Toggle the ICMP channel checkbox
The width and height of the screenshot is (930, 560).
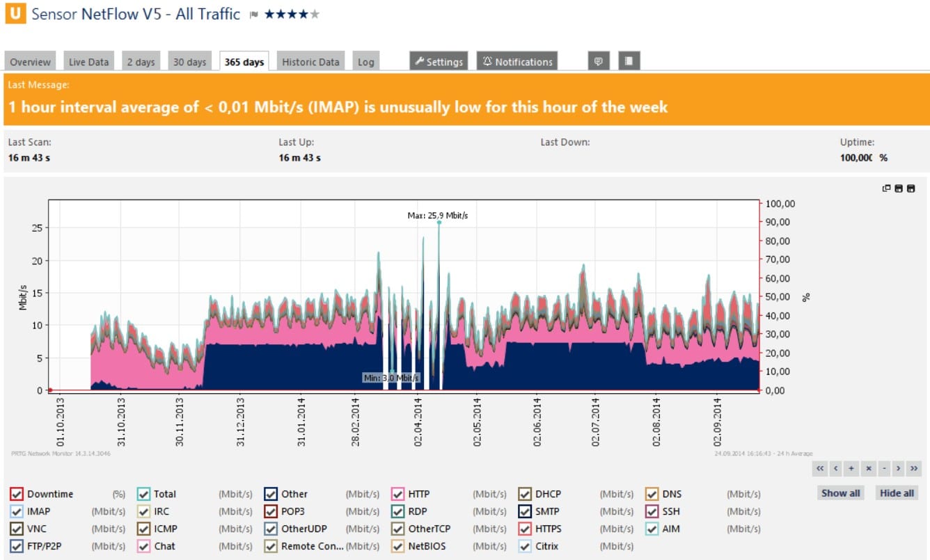click(143, 529)
